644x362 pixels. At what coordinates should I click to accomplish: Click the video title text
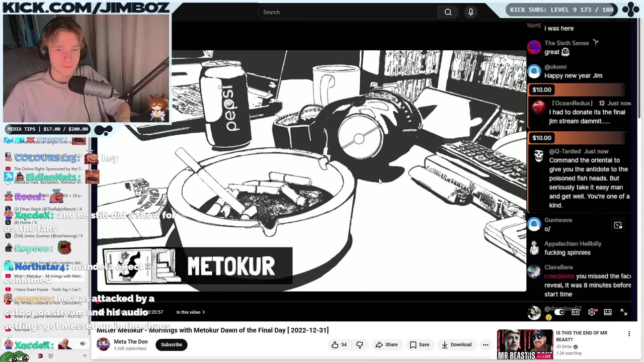tap(212, 330)
